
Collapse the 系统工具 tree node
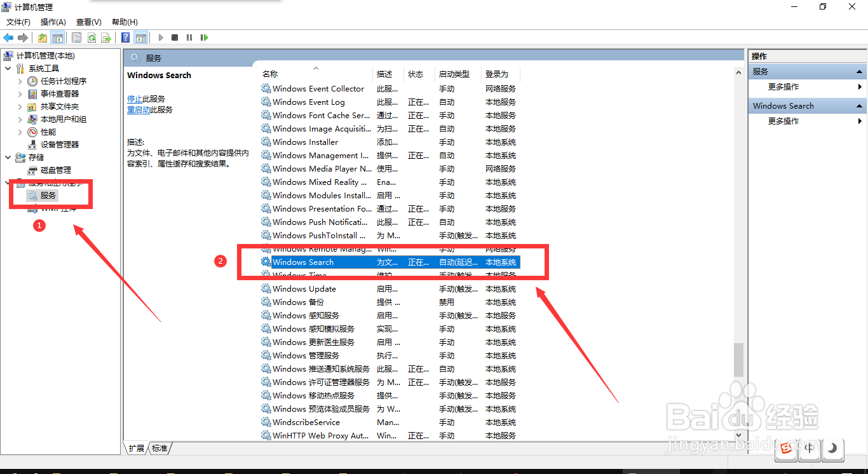coord(8,69)
